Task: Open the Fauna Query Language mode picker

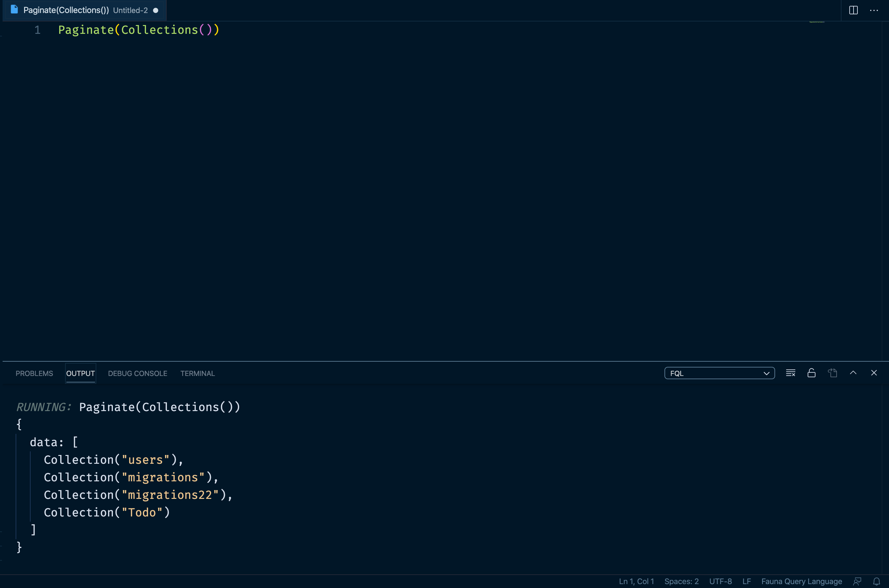Action: (801, 581)
